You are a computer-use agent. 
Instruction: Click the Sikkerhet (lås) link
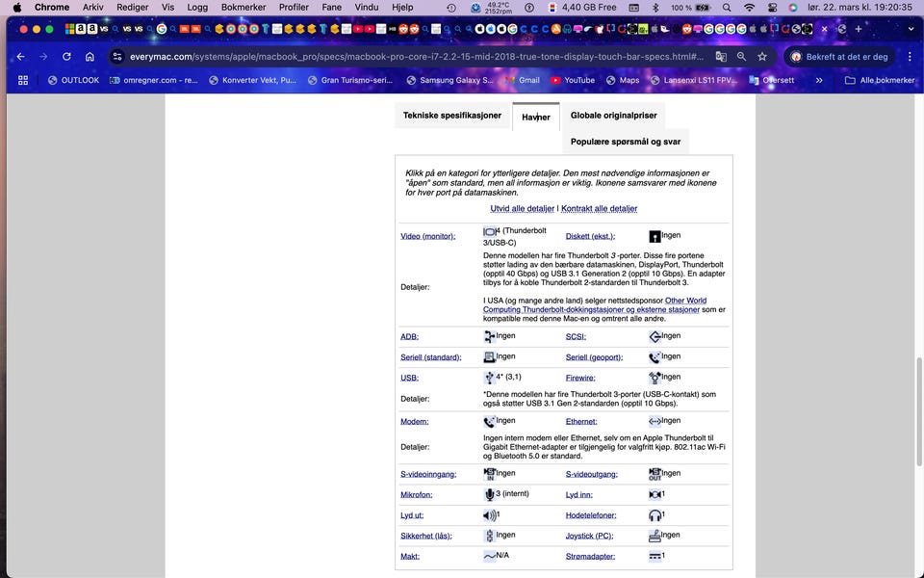point(426,537)
